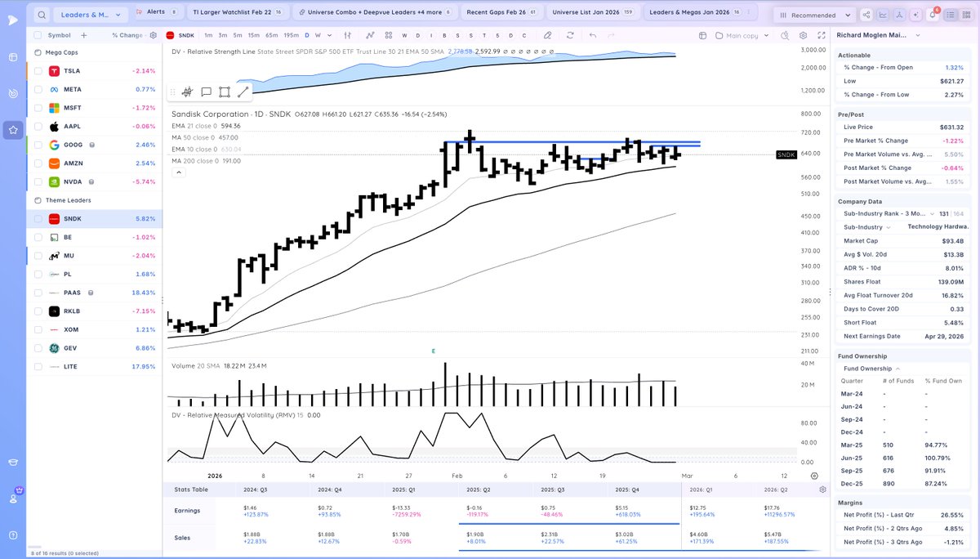This screenshot has height=559, width=980.
Task: Open the indicators icon in chart toolbar
Action: [x=370, y=35]
